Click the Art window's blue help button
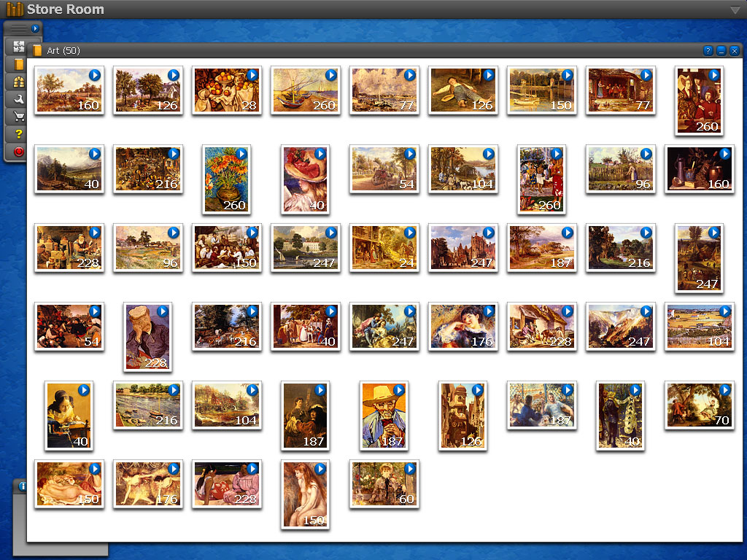Image resolution: width=747 pixels, height=560 pixels. 708,51
